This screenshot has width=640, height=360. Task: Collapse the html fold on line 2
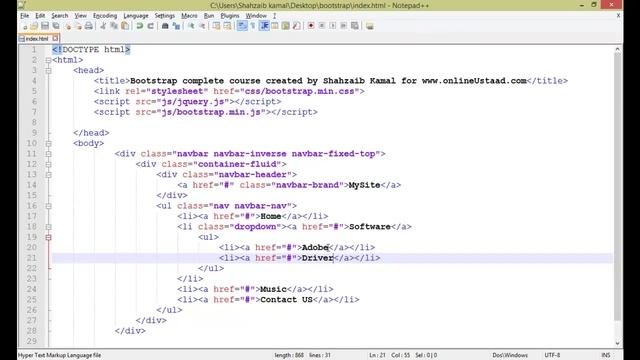click(49, 60)
